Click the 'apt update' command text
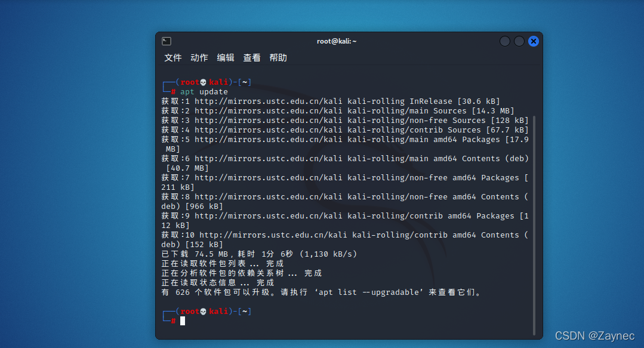This screenshot has height=348, width=644. coord(204,91)
